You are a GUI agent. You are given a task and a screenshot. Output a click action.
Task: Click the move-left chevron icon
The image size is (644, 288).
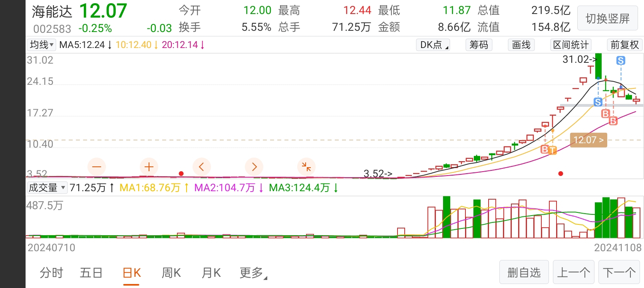tap(201, 166)
